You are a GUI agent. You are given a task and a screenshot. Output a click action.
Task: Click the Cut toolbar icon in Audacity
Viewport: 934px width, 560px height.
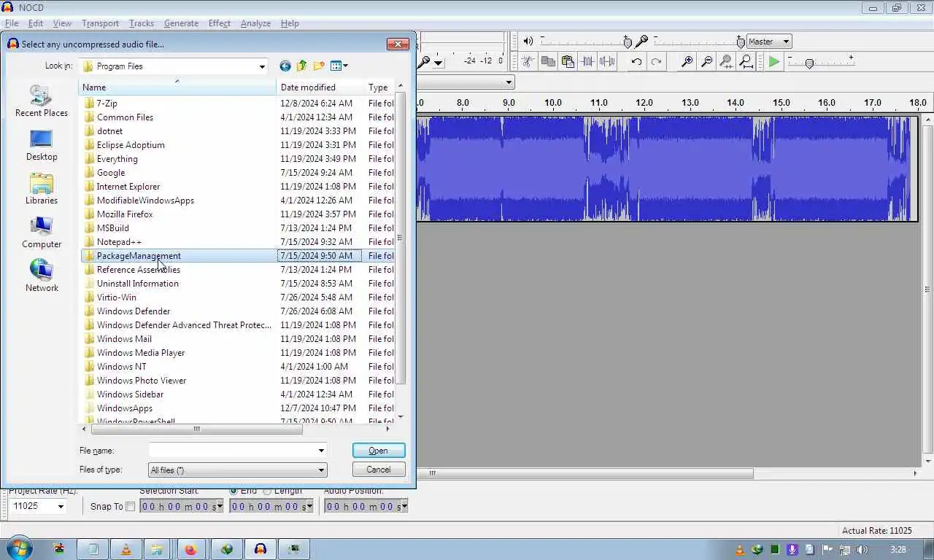tap(528, 62)
